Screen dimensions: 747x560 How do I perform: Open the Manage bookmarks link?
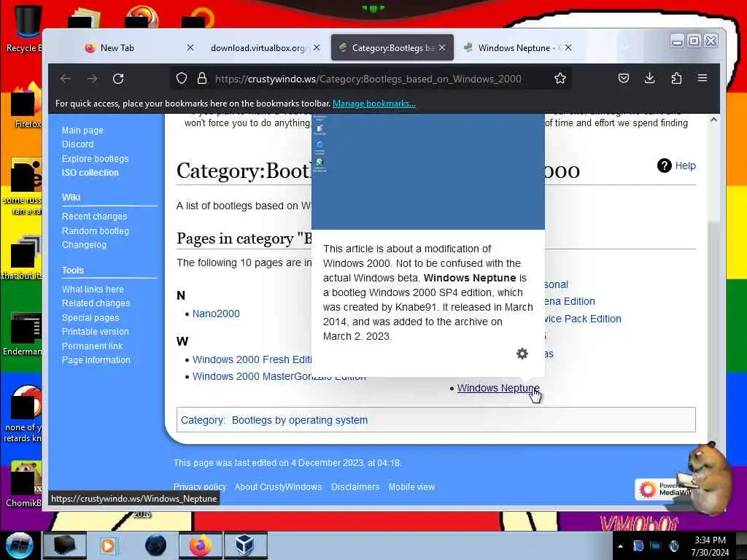point(374,104)
